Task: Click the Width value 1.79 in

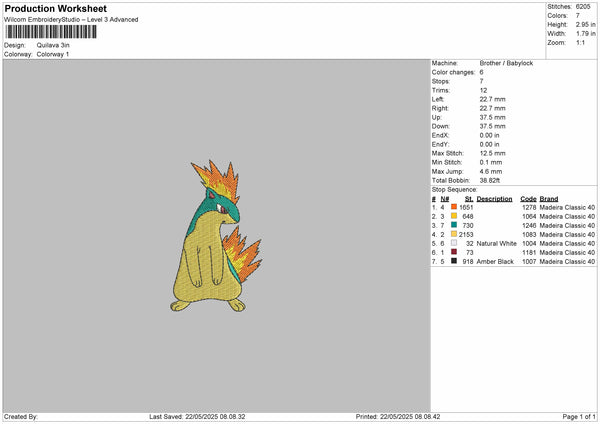Action: 585,34
